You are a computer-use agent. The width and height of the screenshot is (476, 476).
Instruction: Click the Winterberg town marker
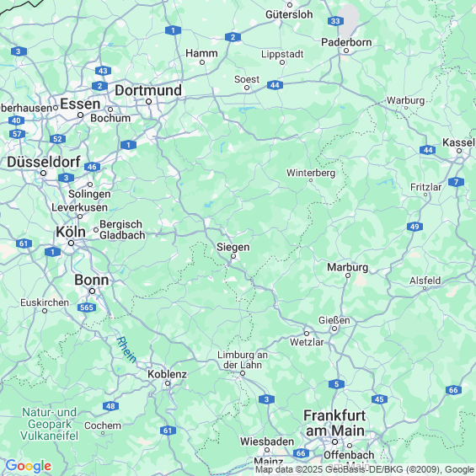[311, 180]
